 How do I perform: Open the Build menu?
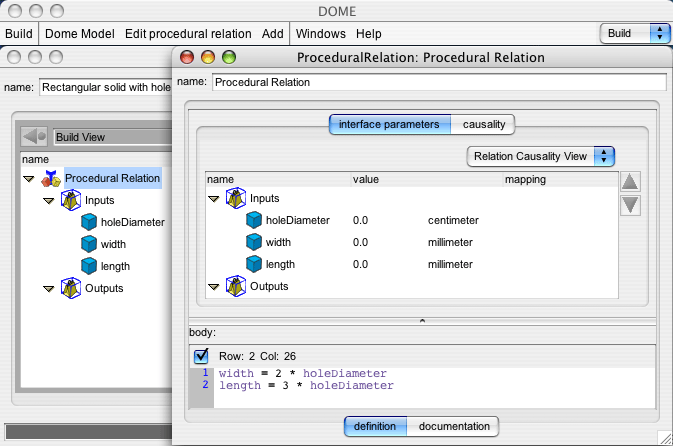(x=19, y=33)
